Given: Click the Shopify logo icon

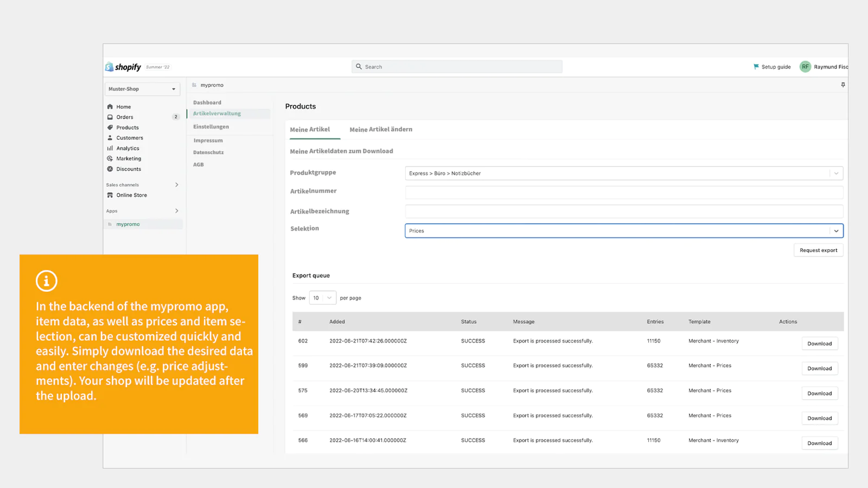Looking at the screenshot, I should click(110, 67).
